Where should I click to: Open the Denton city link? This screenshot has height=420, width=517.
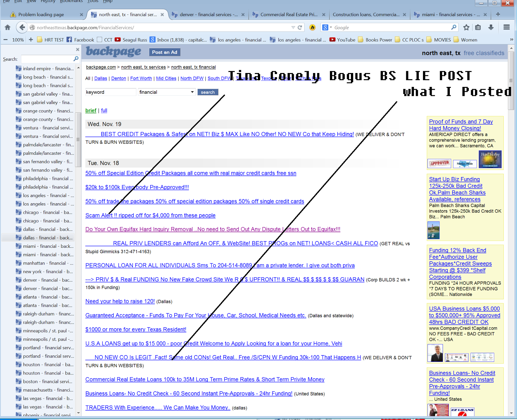pos(119,78)
